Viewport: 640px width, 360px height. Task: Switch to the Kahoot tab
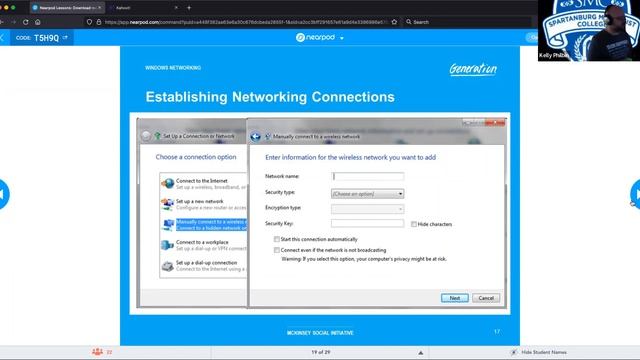pyautogui.click(x=143, y=7)
